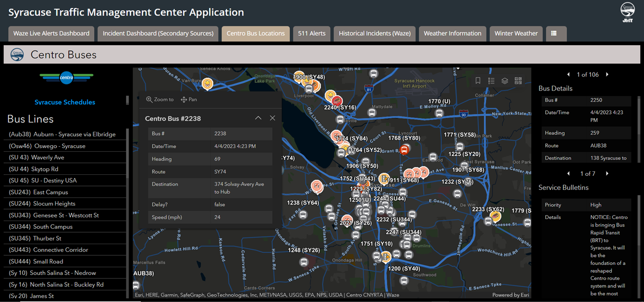The height and width of the screenshot is (302, 644).
Task: Show next service bulletin
Action: 607,173
